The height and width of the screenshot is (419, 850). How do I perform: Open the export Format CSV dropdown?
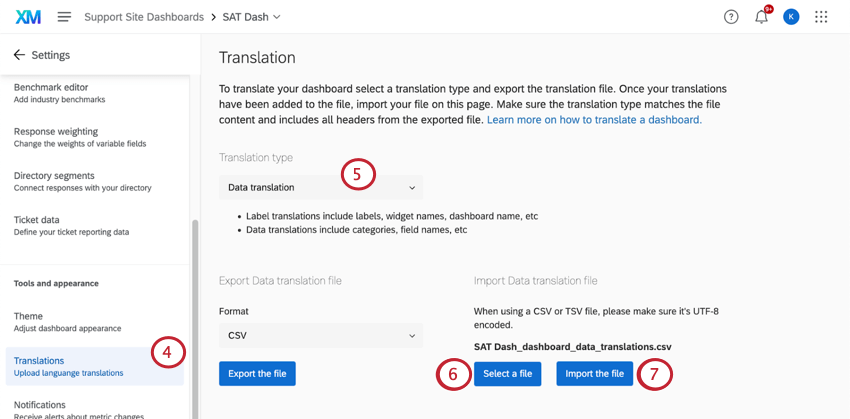pos(320,336)
